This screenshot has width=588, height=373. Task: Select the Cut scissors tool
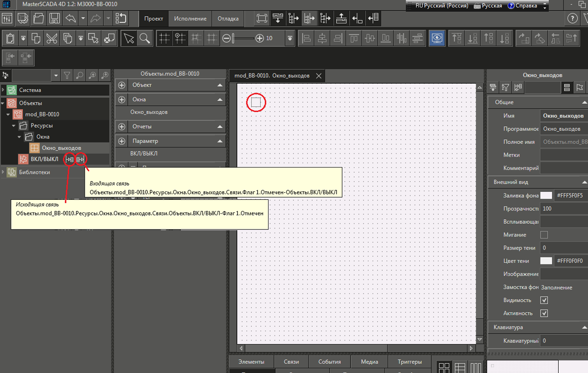click(51, 38)
